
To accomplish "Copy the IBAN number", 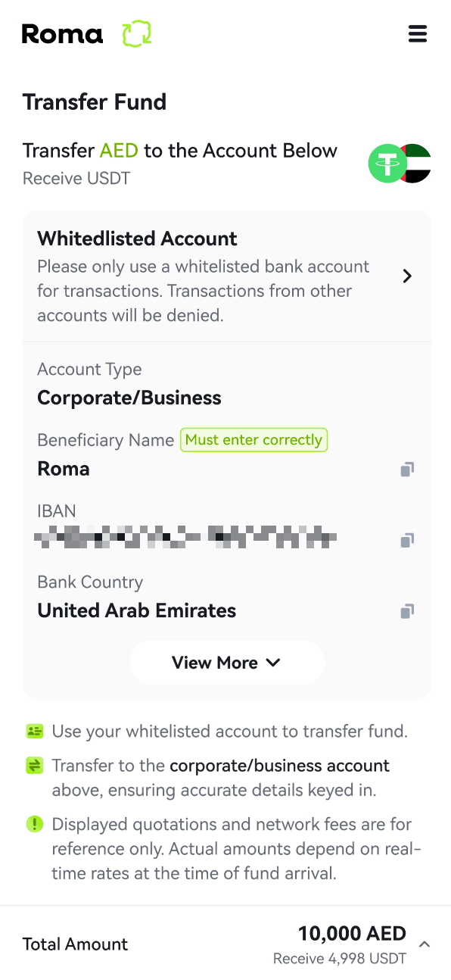I will (407, 540).
